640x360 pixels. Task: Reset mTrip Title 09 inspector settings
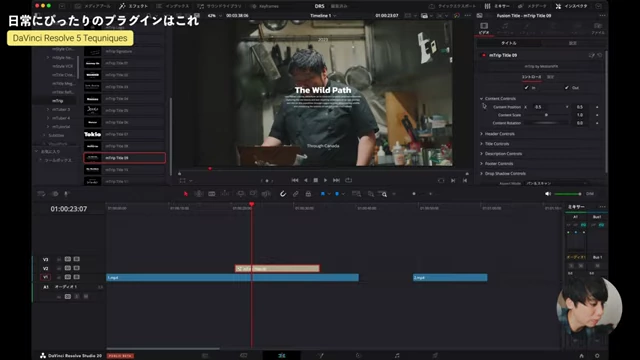coord(600,55)
